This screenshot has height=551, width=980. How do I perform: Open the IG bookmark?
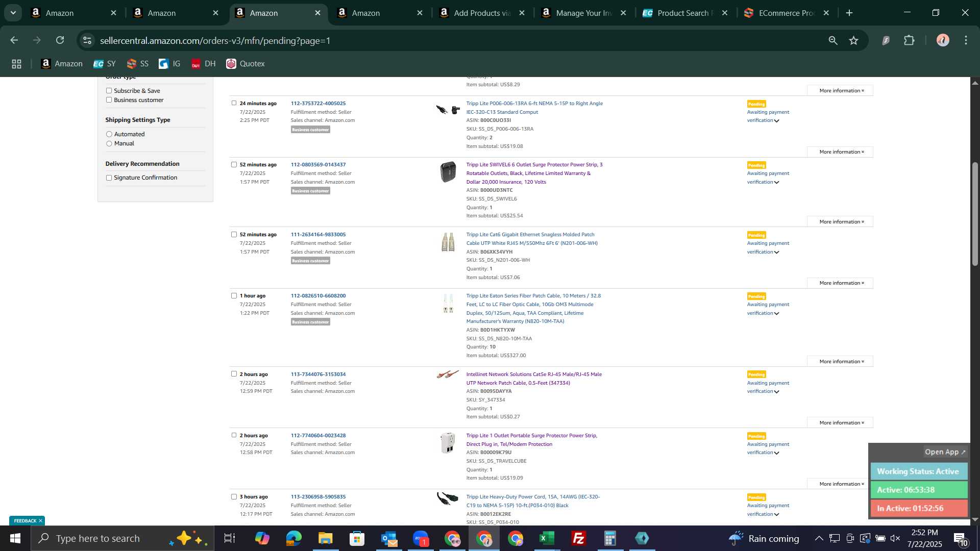pos(170,64)
